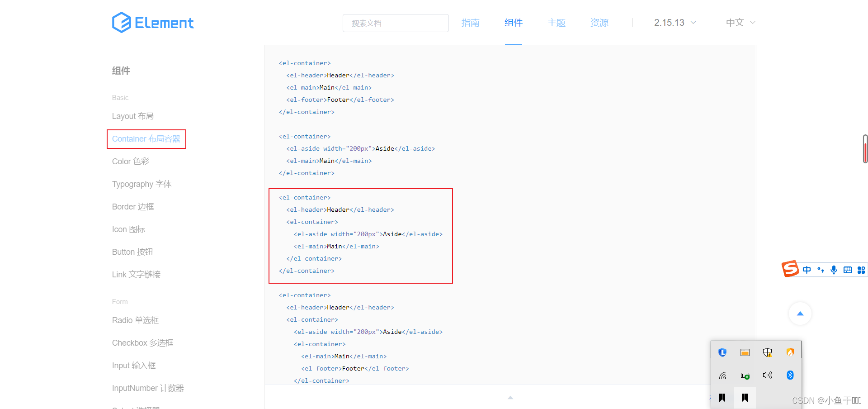Open Typography 字体 in sidebar

pos(142,184)
